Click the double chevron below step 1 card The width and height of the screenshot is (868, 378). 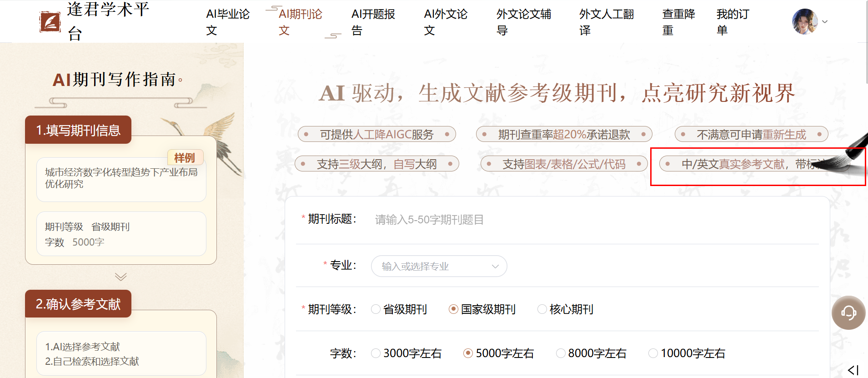tap(120, 277)
